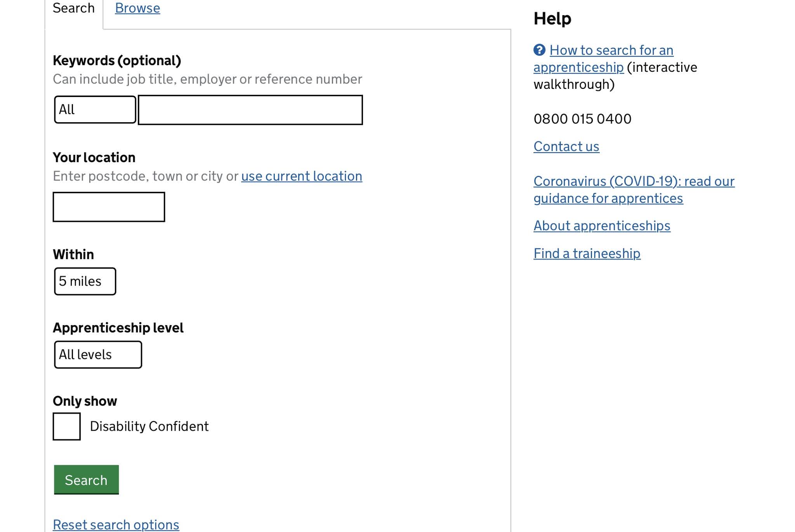Click the blue question mark help icon
Viewport: 795px width, 532px height.
pos(539,50)
